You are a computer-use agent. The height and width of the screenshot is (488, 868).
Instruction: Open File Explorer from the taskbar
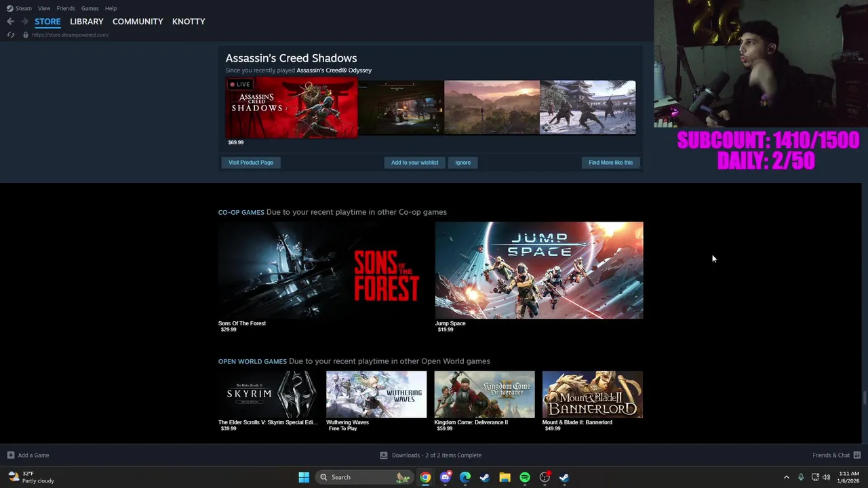pyautogui.click(x=505, y=477)
